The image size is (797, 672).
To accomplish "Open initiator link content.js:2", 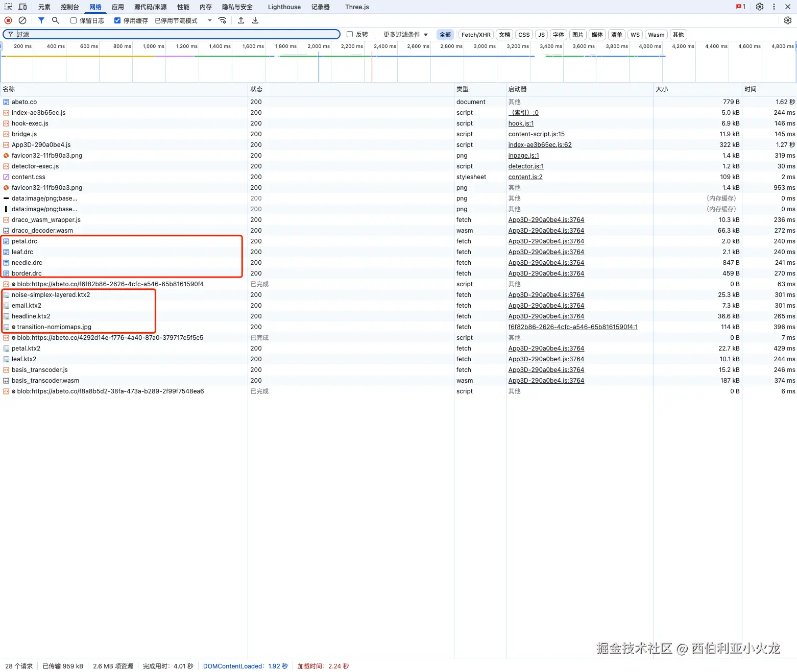I will pyautogui.click(x=525, y=177).
